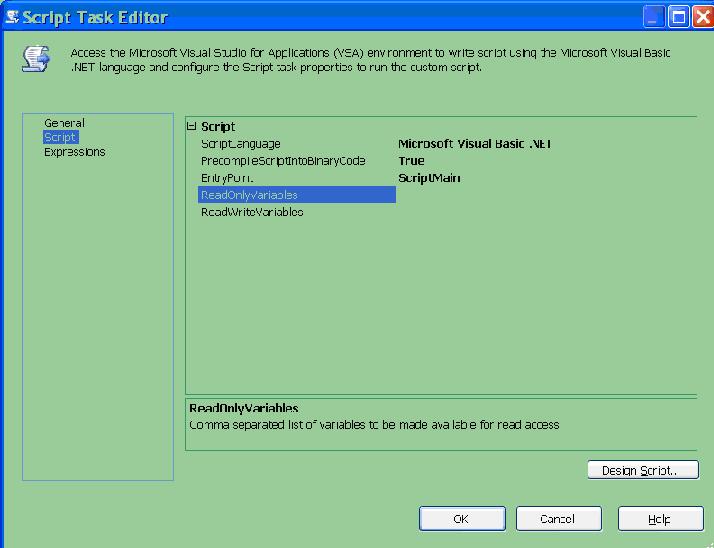Click the comma separated list description text
714x548 pixels.
(x=374, y=425)
